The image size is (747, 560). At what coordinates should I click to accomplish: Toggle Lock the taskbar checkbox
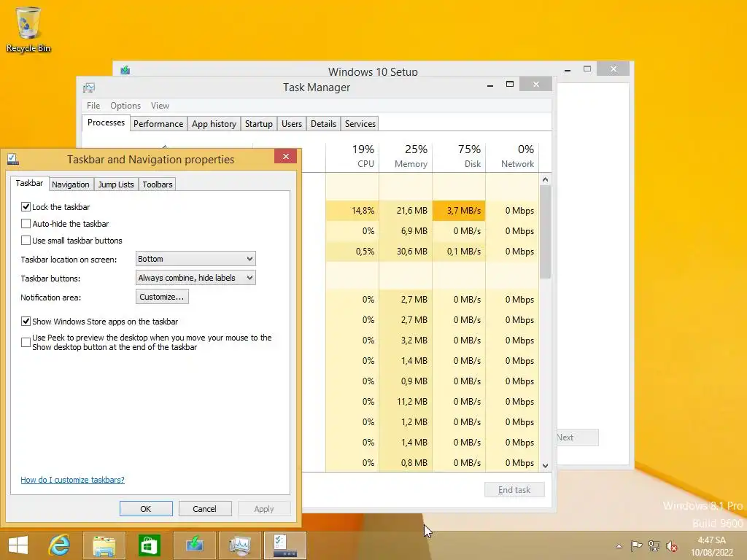point(26,206)
